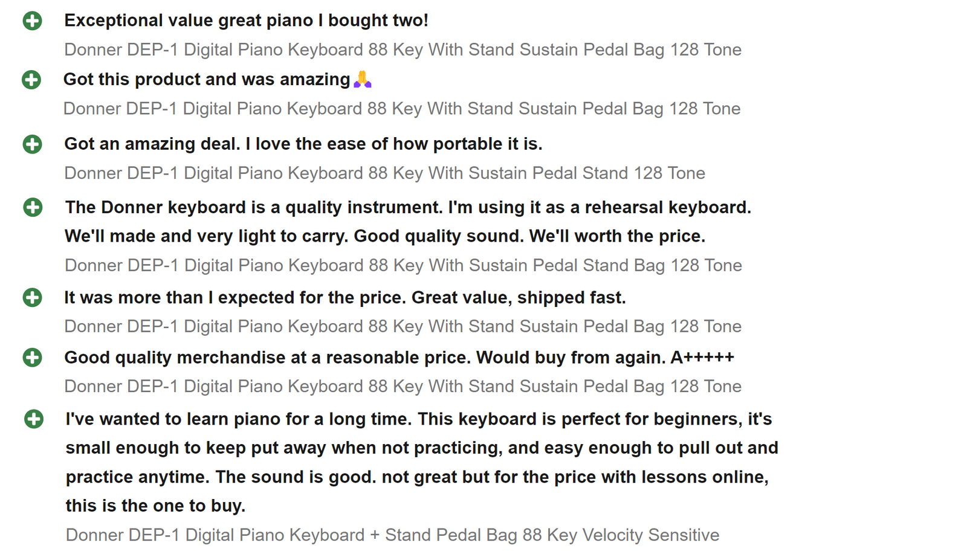Click green plus icon beside "Exceptional value" review

coord(32,21)
